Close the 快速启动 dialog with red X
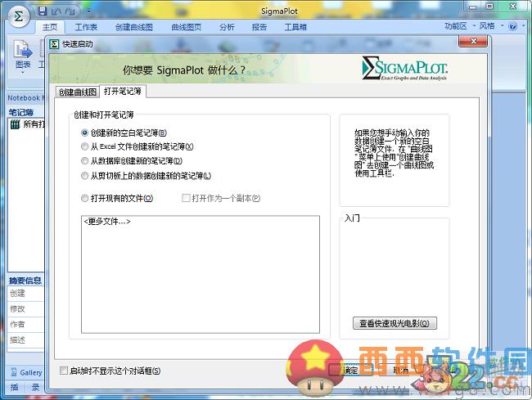 click(473, 41)
